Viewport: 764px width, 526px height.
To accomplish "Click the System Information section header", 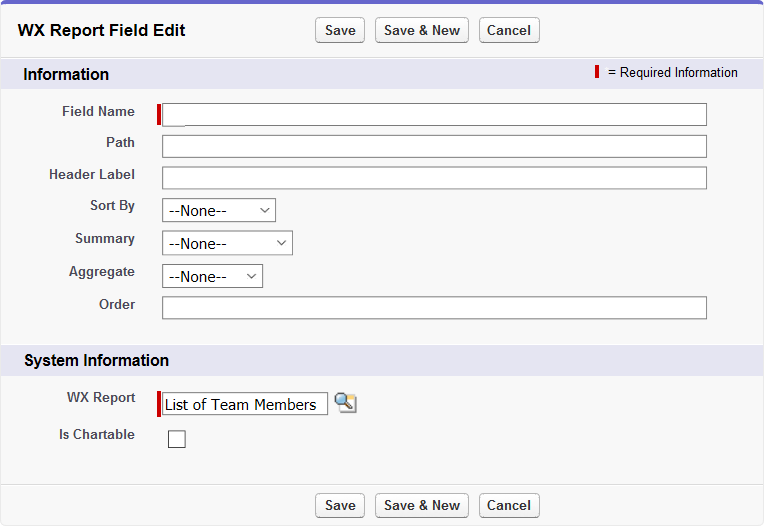I will point(96,360).
